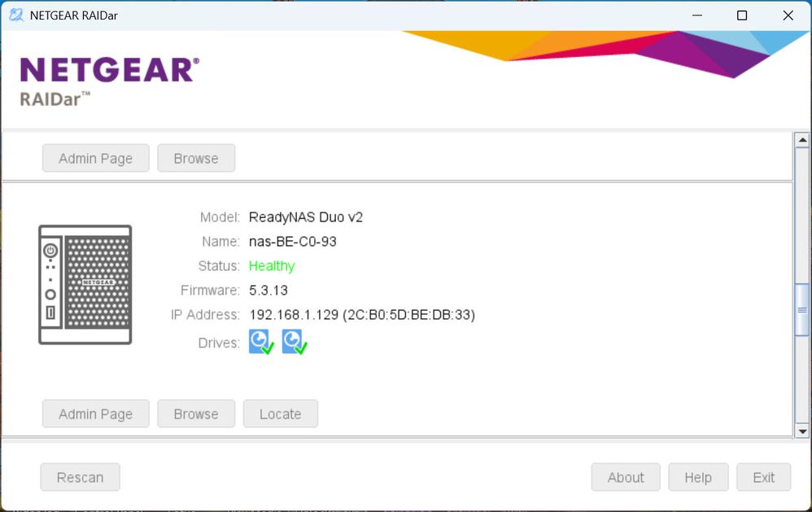The height and width of the screenshot is (512, 812).
Task: Click the vertical scrollbar thumb
Action: pos(802,310)
